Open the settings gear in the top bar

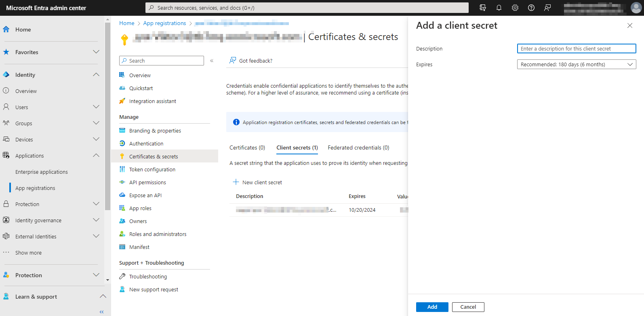[515, 8]
